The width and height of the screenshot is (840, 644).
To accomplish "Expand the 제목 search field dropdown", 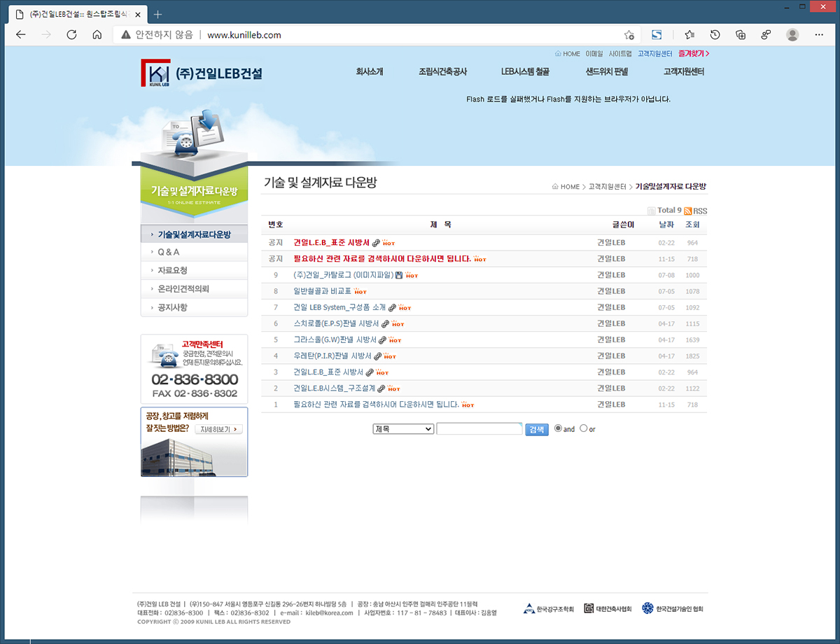I will 403,429.
